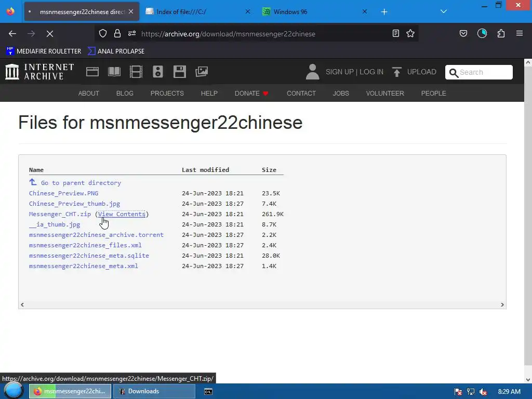Click the Internet Archive Search field
Screen dimensions: 532x399
pos(478,72)
